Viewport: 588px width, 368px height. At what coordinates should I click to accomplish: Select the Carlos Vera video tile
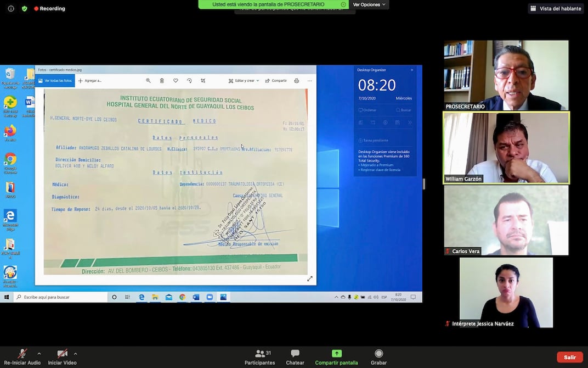click(x=506, y=220)
